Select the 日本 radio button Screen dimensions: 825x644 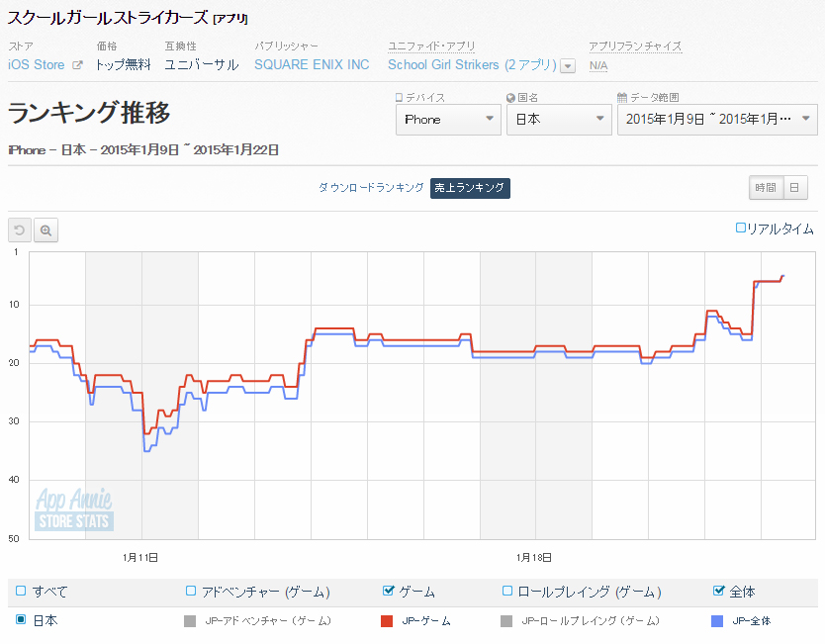click(x=21, y=620)
